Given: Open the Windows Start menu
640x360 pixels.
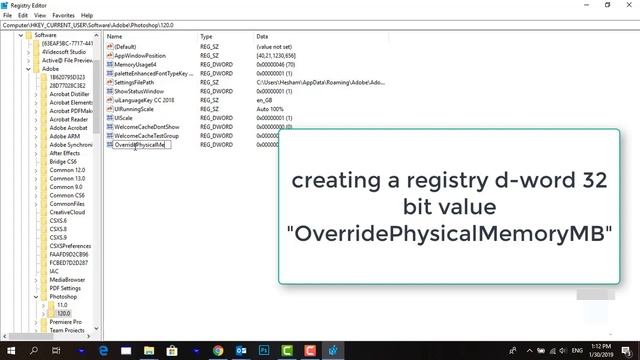Looking at the screenshot, I should click(x=11, y=351).
